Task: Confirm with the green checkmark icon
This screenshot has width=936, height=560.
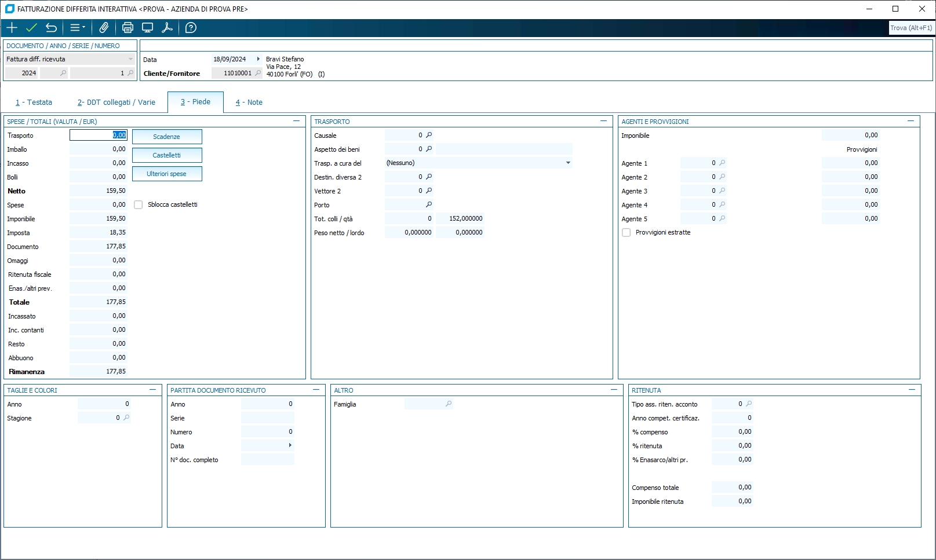Action: coord(31,28)
